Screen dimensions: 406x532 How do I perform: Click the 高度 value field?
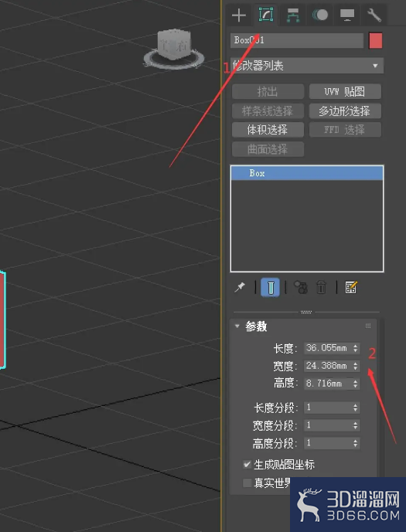pos(328,384)
